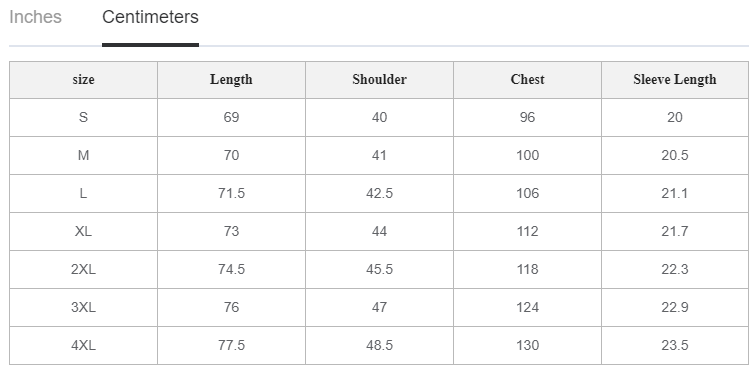Select the L size row label

pos(83,193)
